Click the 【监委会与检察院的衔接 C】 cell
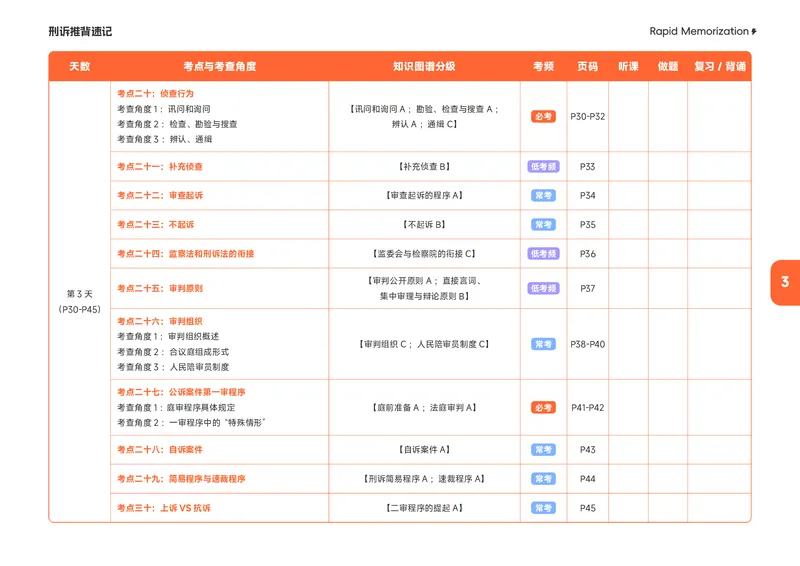This screenshot has height=566, width=800. pyautogui.click(x=424, y=254)
